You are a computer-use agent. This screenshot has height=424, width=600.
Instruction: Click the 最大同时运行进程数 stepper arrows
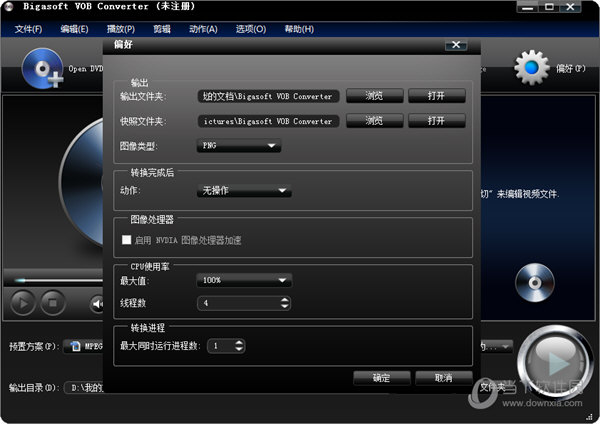(239, 346)
